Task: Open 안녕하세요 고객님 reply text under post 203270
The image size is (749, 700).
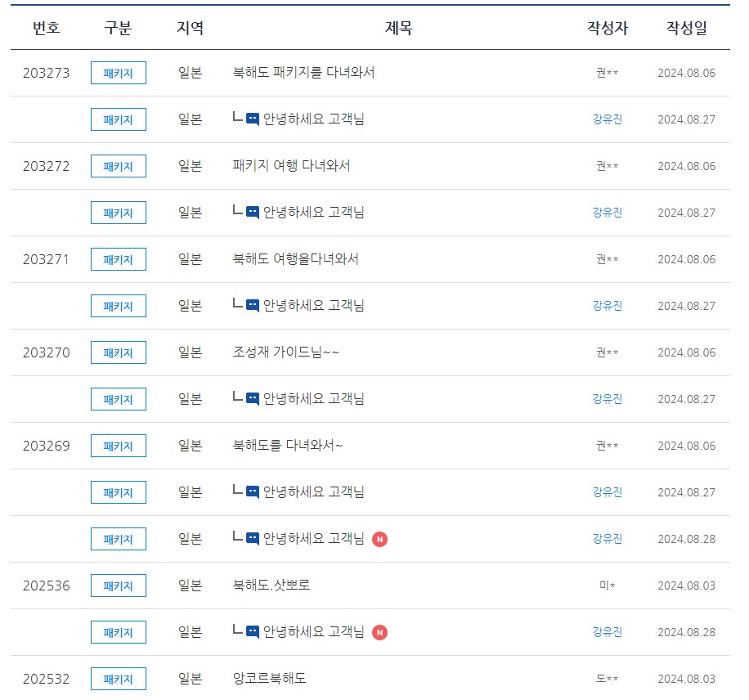Action: [x=313, y=398]
